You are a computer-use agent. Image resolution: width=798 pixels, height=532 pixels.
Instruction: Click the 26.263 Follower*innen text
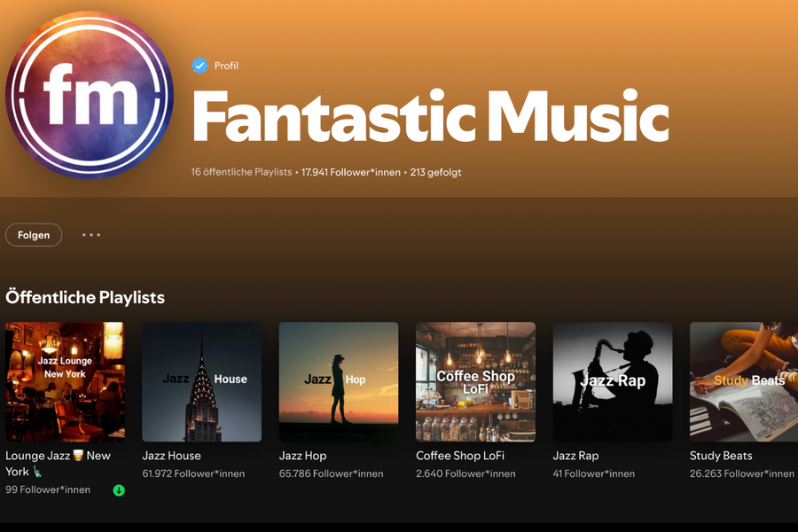(742, 474)
